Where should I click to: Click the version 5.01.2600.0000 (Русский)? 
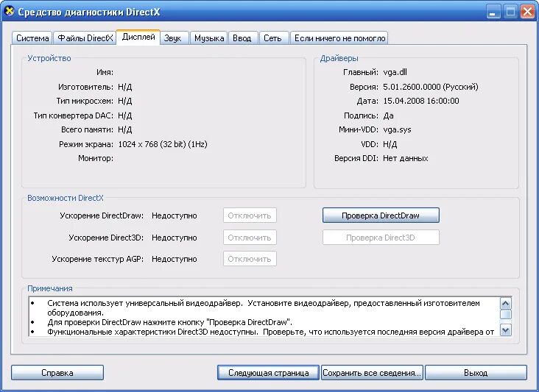(x=430, y=87)
